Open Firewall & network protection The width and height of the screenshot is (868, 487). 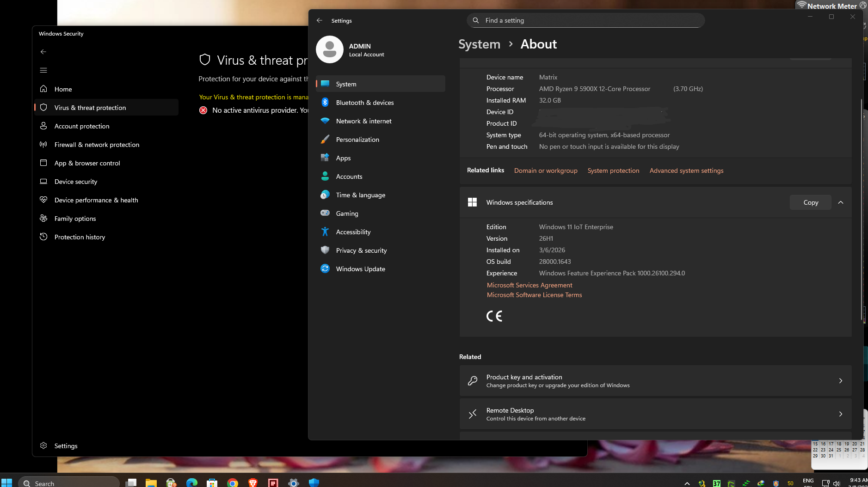point(106,144)
